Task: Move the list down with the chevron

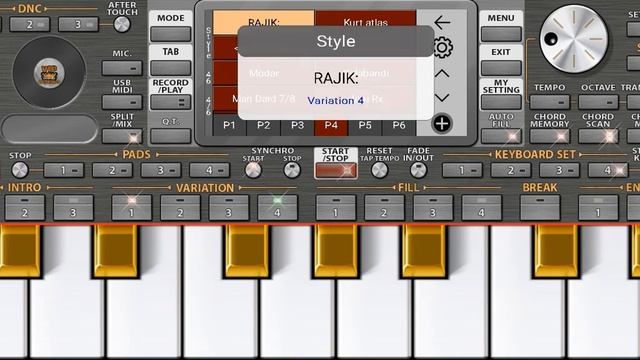Action: [x=442, y=98]
